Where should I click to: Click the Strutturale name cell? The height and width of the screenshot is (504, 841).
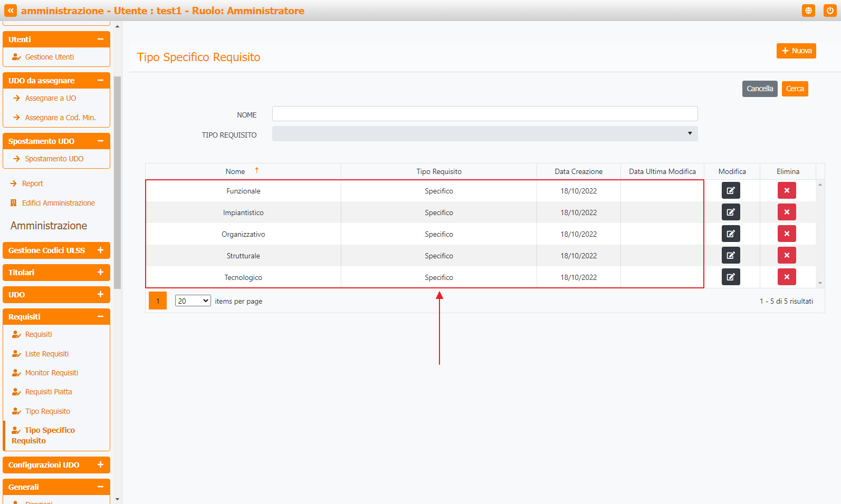point(243,256)
